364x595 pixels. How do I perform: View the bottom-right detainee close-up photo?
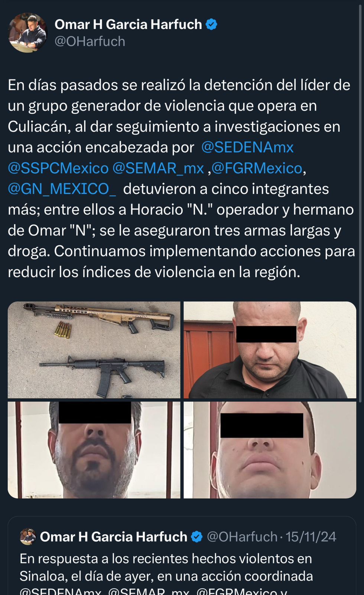point(270,450)
